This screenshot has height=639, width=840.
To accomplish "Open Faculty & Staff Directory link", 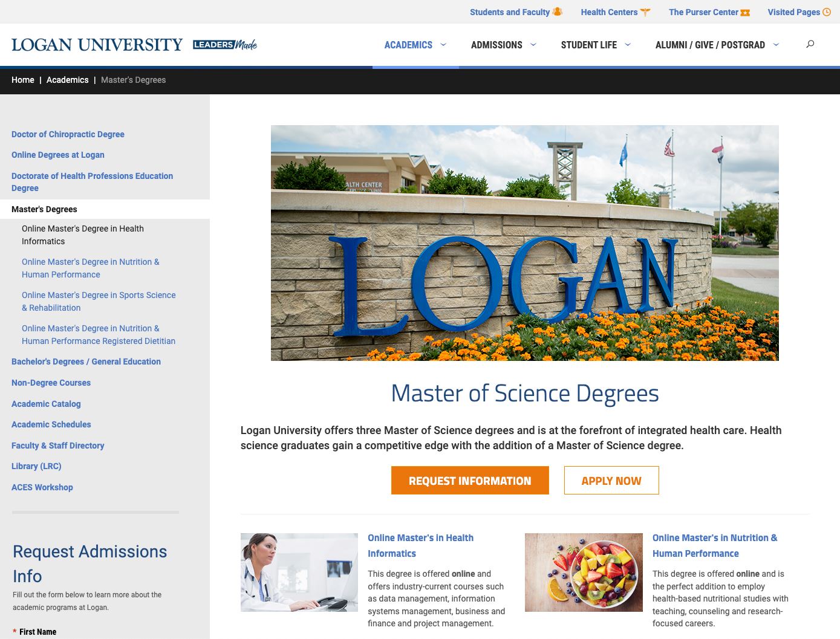I will pyautogui.click(x=57, y=446).
